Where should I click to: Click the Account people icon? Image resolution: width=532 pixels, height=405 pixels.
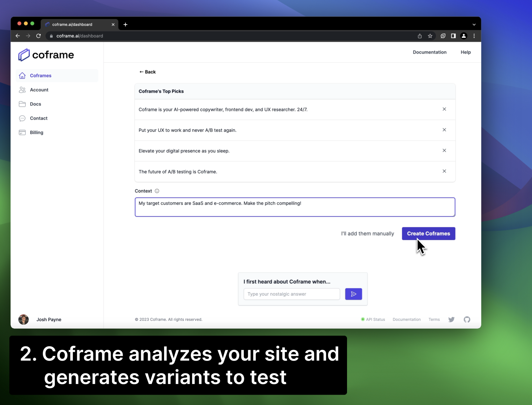tap(22, 90)
